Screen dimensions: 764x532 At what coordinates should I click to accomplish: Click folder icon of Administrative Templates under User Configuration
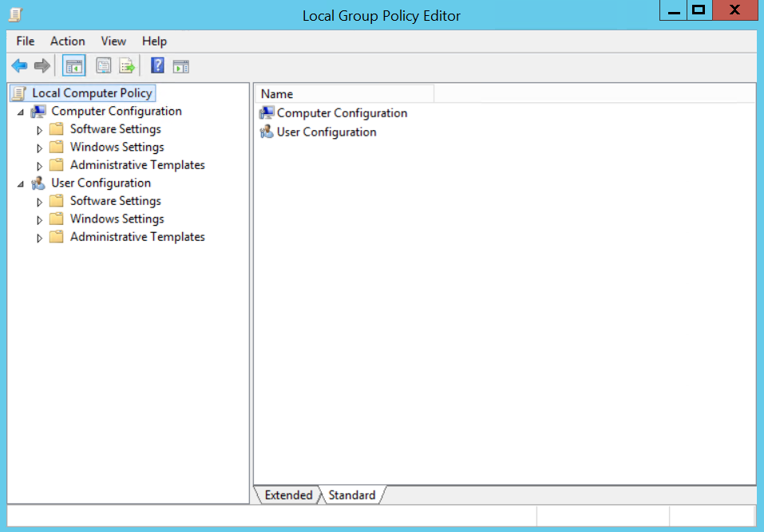point(57,237)
